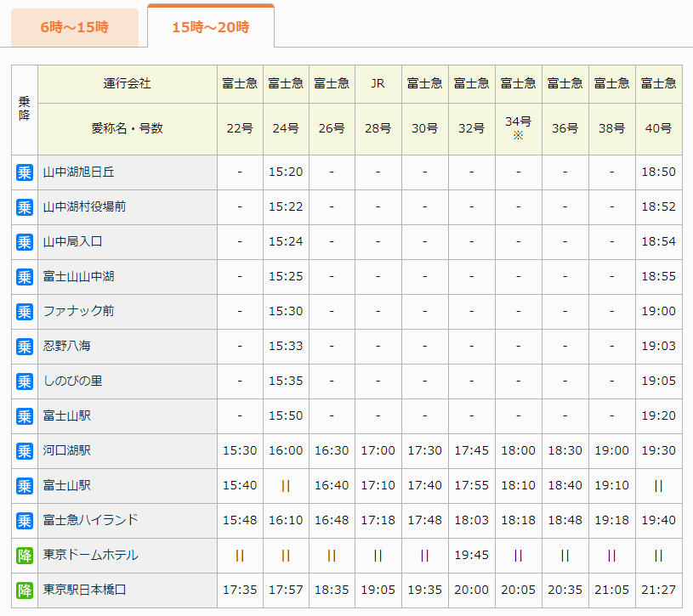693x616 pixels.
Task: Click the 19:20 富士山駅 time cell
Action: pyautogui.click(x=659, y=416)
